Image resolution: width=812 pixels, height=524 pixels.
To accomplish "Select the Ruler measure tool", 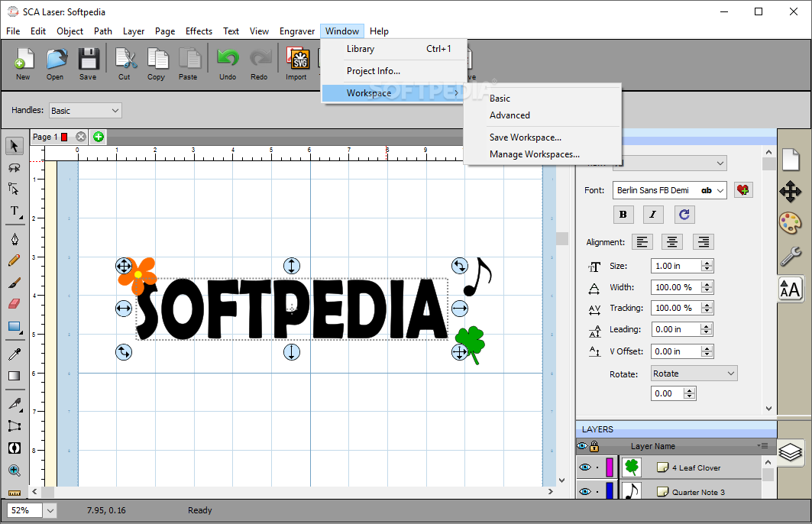I will pos(15,493).
